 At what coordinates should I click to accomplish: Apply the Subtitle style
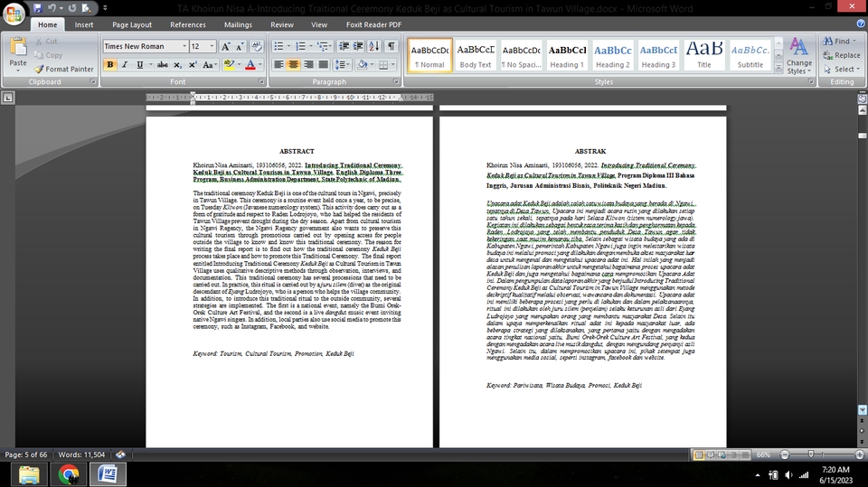click(750, 55)
